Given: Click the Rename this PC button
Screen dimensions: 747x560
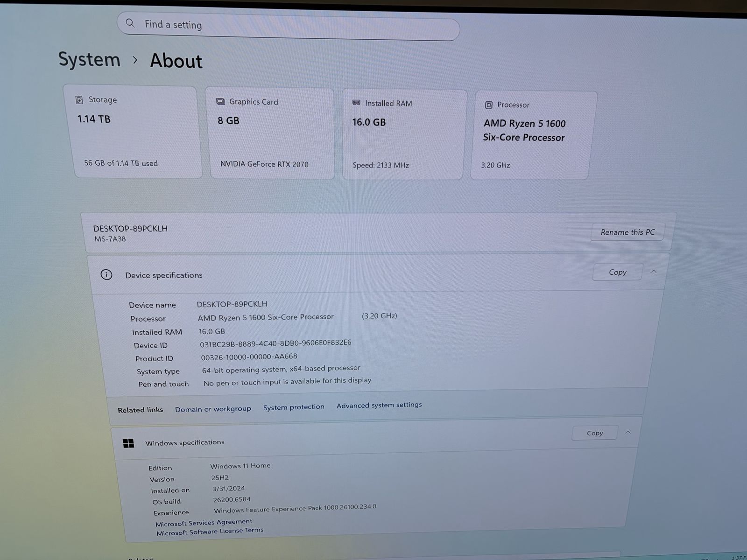Looking at the screenshot, I should pos(627,232).
